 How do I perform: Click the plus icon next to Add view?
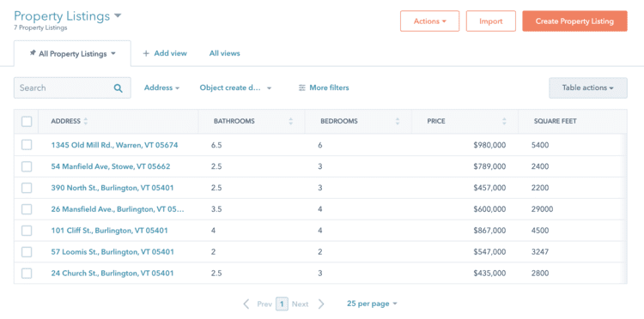click(x=146, y=53)
